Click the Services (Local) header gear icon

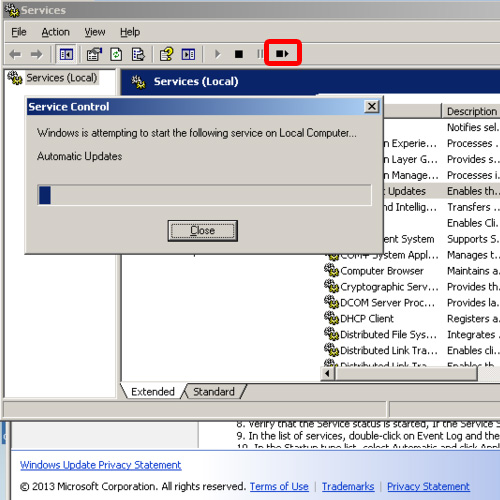pos(138,82)
